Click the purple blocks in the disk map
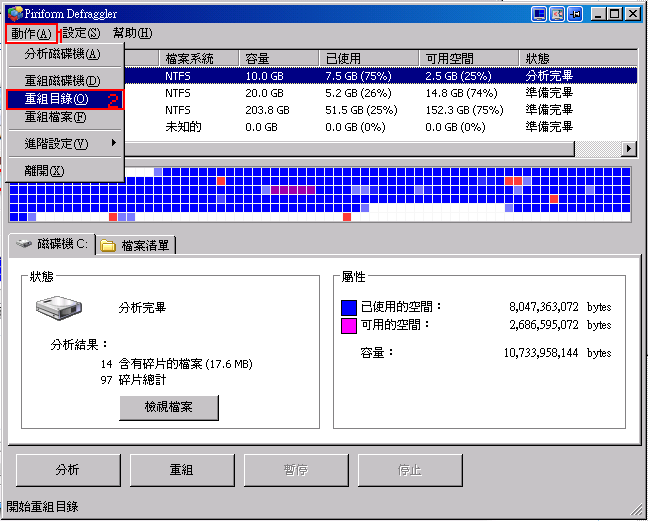This screenshot has height=521, width=648. [x=293, y=190]
